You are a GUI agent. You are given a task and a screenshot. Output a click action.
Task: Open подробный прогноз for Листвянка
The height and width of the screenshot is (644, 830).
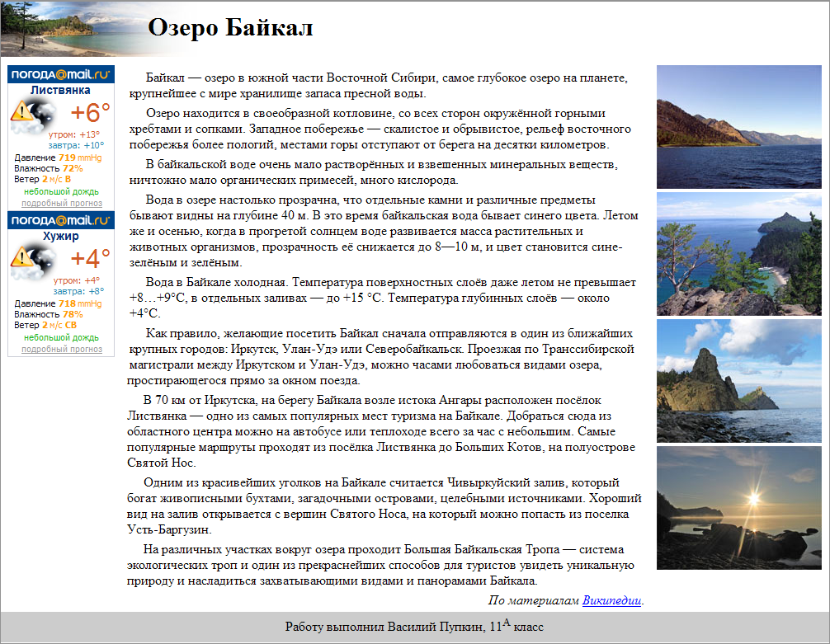[x=62, y=203]
